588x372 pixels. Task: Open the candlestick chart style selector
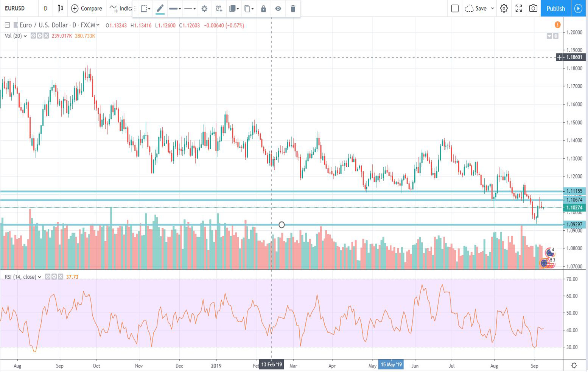(x=60, y=8)
